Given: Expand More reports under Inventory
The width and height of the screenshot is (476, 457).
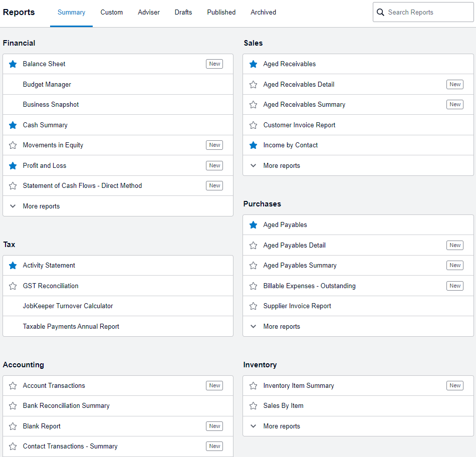Looking at the screenshot, I should pos(358,426).
